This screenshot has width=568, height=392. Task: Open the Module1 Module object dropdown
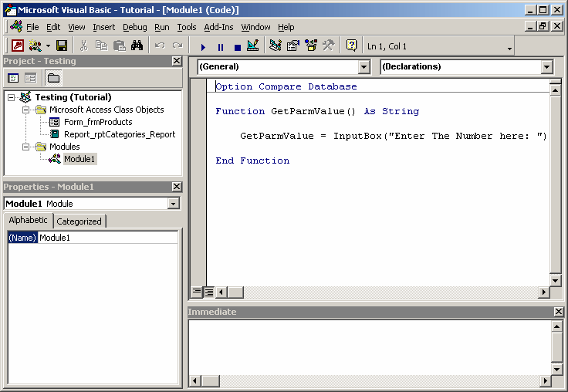tap(174, 204)
